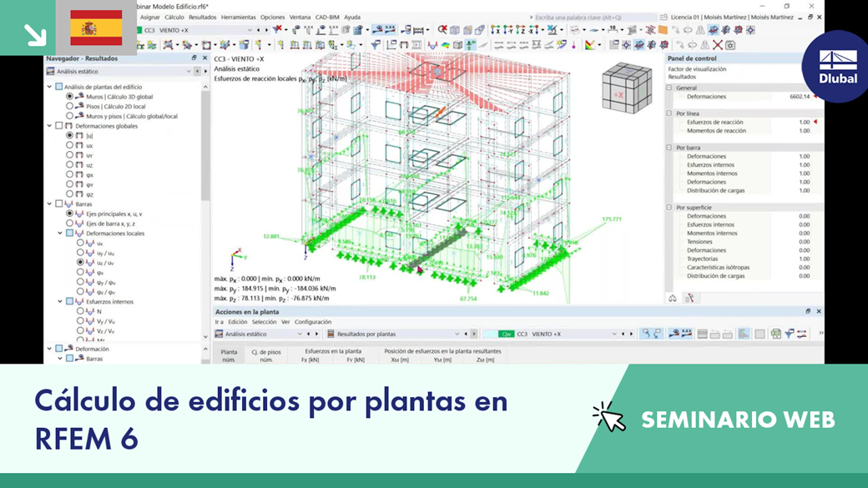Collapse the Por superficie section in control panel
Screen dimensions: 868x488
click(669, 208)
